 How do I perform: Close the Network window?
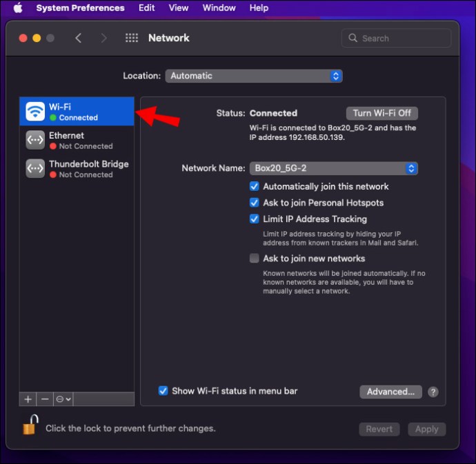click(x=23, y=38)
